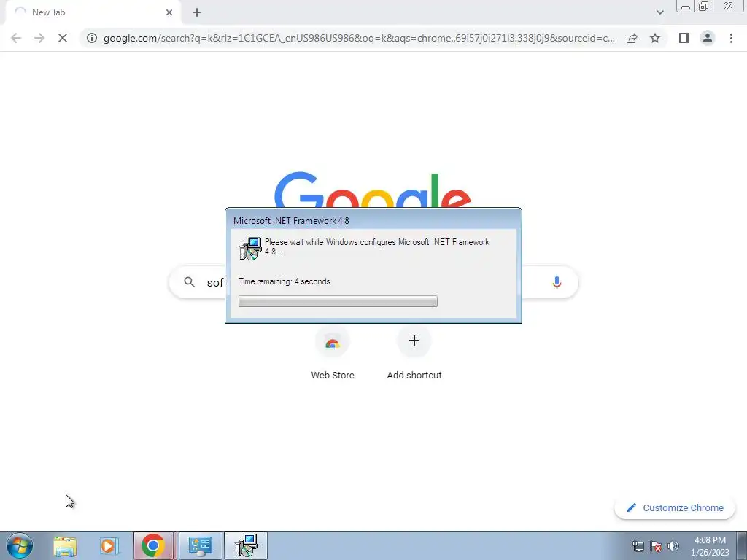Click the network tray icon
The height and width of the screenshot is (560, 747).
(x=638, y=546)
